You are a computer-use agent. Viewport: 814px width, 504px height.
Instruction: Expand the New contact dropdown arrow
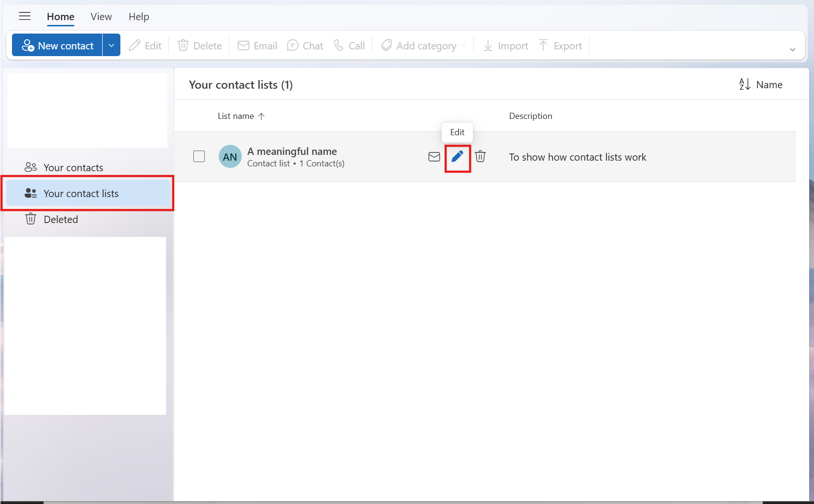coord(111,45)
